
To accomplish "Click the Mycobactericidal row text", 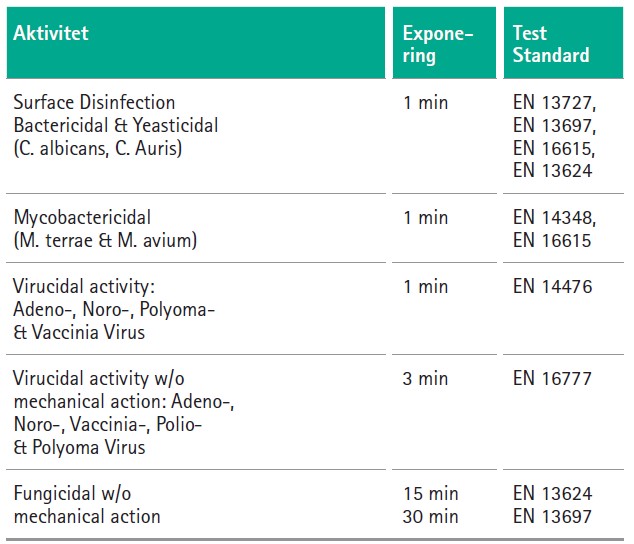I will (105, 229).
